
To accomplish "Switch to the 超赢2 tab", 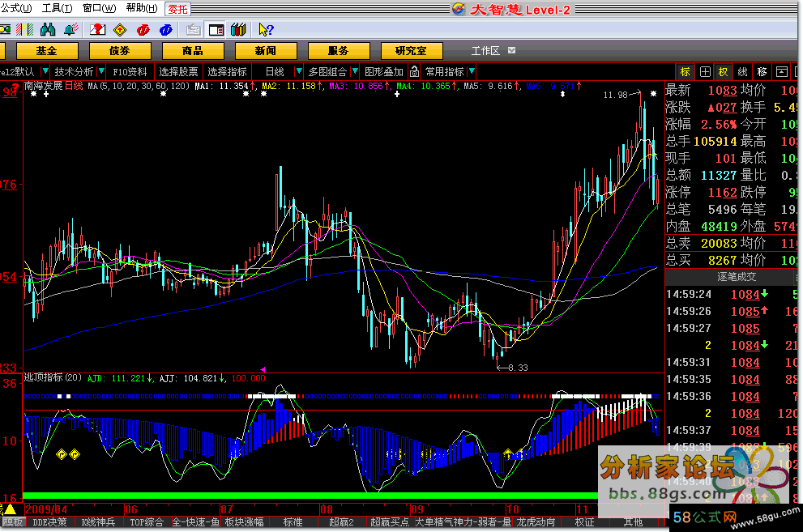I will point(341,522).
